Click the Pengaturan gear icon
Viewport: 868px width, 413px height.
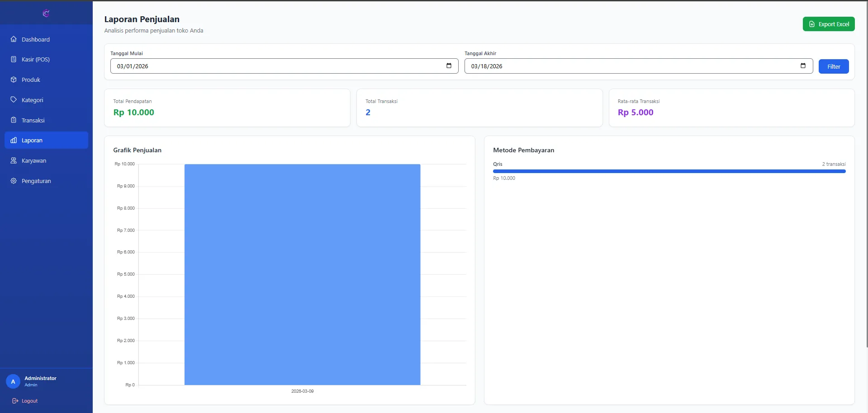tap(14, 181)
